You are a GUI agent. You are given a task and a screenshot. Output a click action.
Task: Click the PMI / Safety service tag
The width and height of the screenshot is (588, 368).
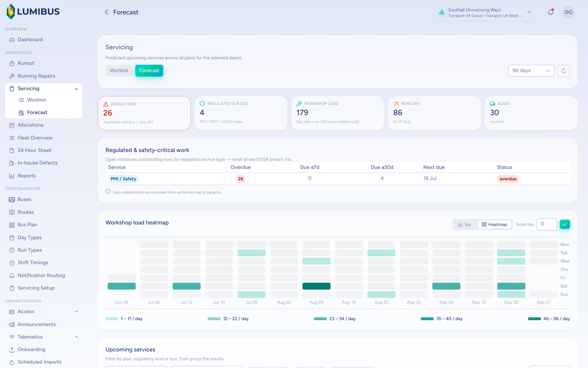pyautogui.click(x=123, y=179)
